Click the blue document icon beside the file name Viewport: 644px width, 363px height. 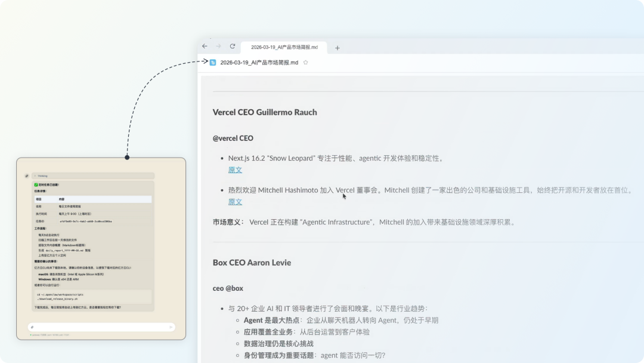tap(213, 63)
